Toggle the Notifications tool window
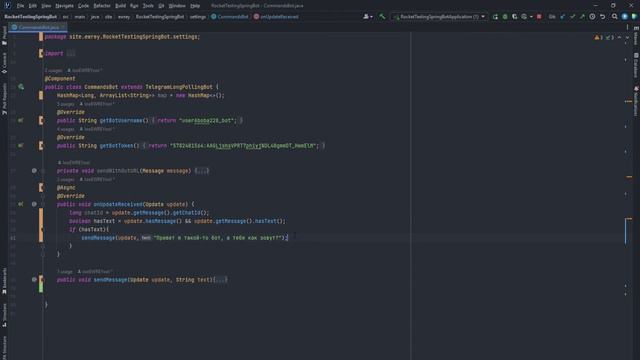 636,101
